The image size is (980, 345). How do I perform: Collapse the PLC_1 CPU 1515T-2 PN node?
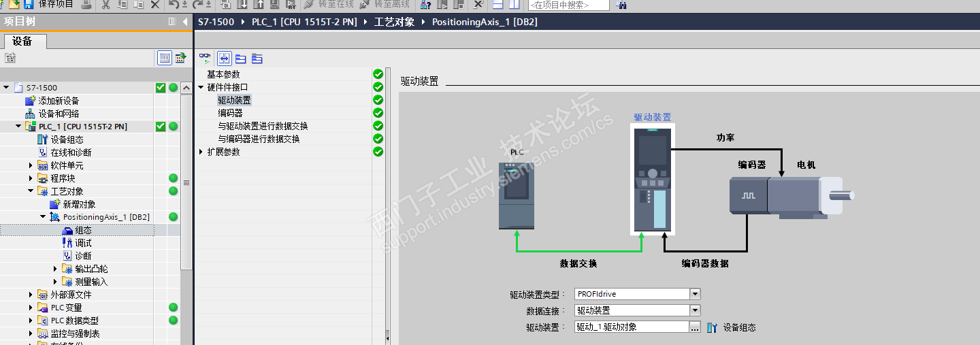point(18,127)
